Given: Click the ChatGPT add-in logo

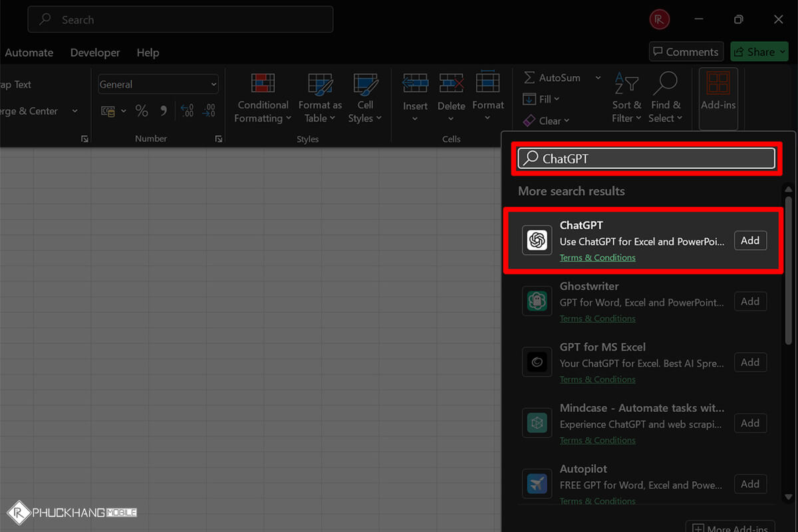Looking at the screenshot, I should point(537,240).
